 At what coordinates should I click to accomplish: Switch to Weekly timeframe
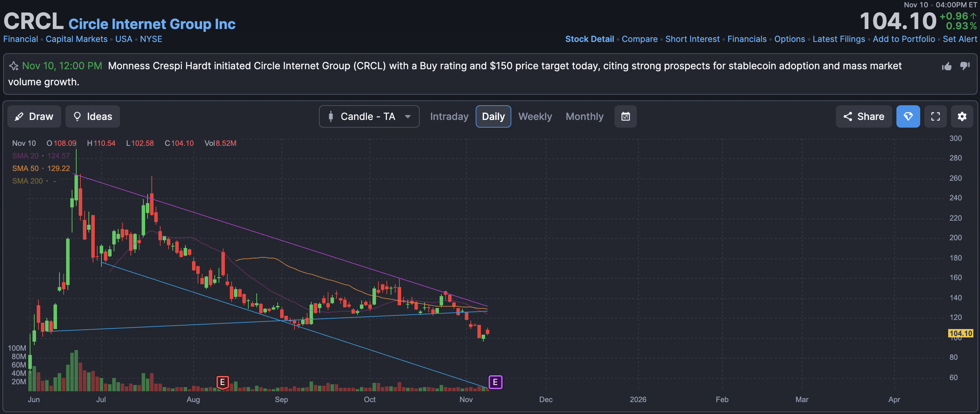click(x=534, y=116)
